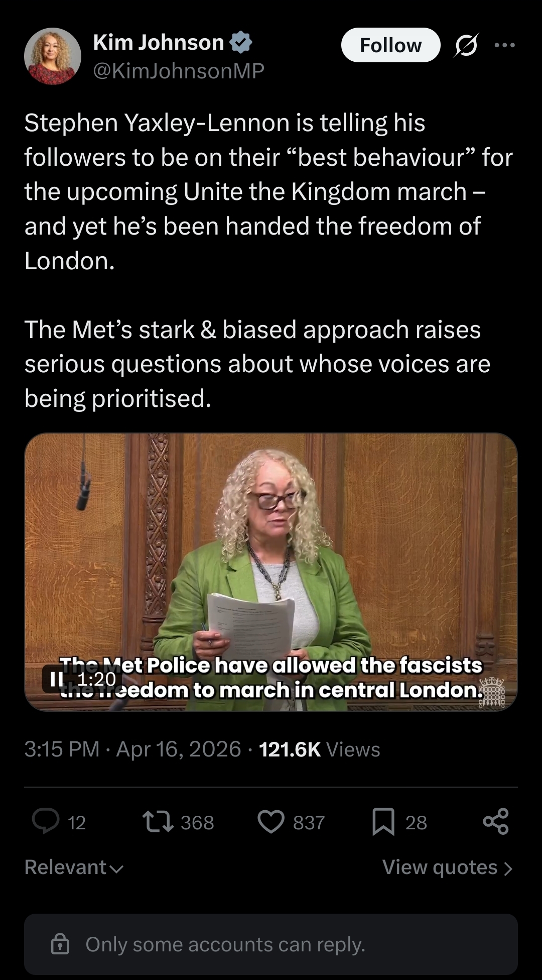
Task: Expand the Relevant sort dropdown
Action: tap(74, 867)
